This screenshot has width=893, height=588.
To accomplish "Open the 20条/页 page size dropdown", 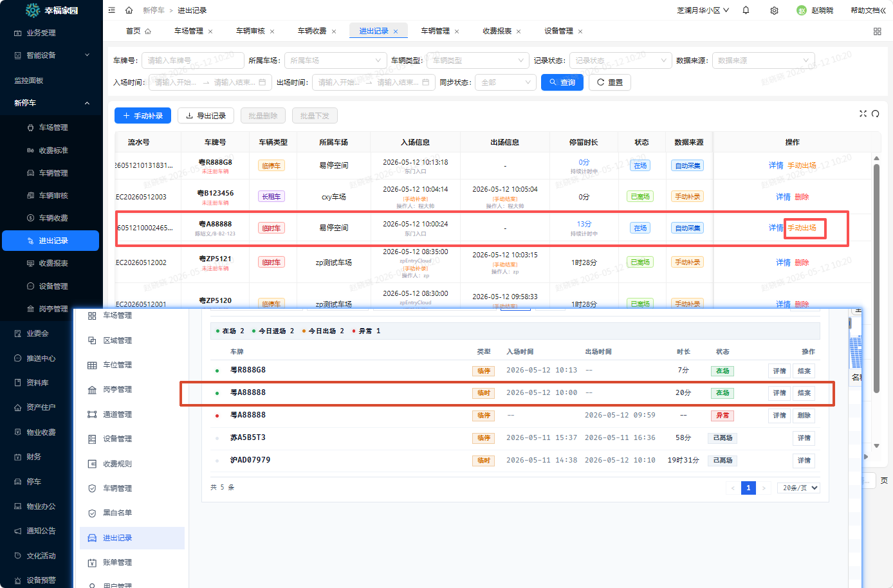I will pos(800,488).
